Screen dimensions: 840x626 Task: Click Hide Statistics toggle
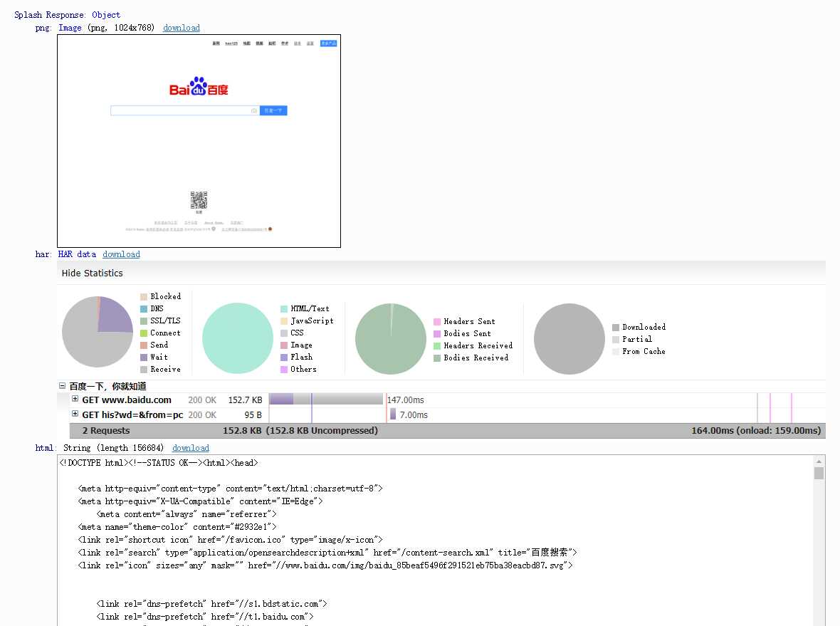coord(92,273)
